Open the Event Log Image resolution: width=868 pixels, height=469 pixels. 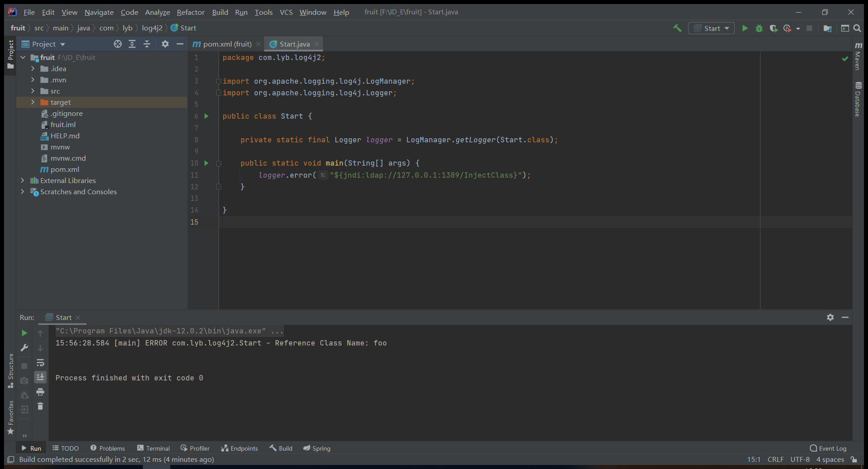pos(828,448)
